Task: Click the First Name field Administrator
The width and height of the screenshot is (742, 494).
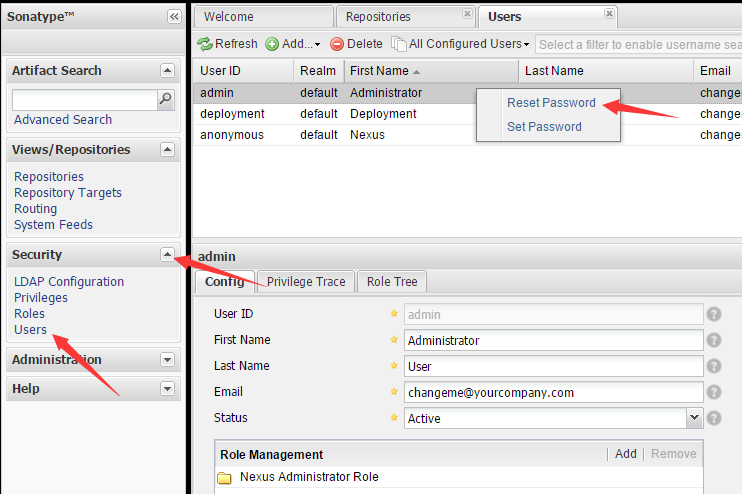Action: [x=553, y=341]
